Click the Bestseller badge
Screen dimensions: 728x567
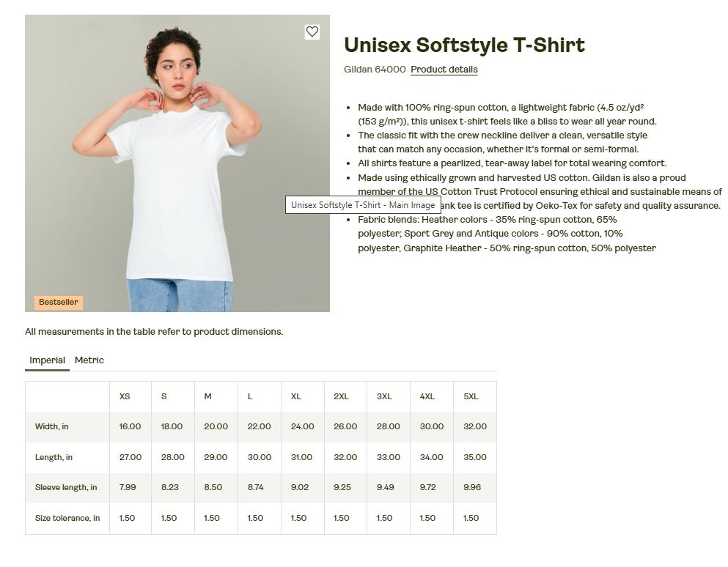coord(59,302)
